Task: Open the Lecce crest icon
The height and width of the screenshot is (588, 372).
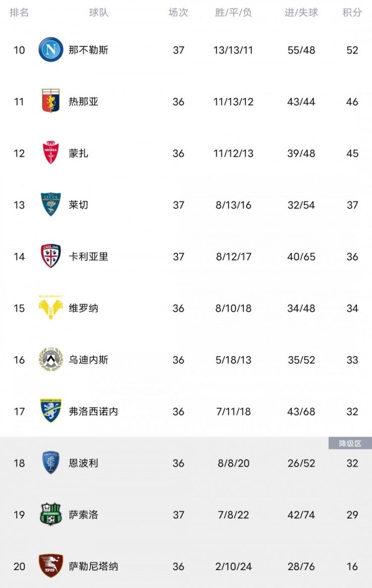Action: coord(51,204)
